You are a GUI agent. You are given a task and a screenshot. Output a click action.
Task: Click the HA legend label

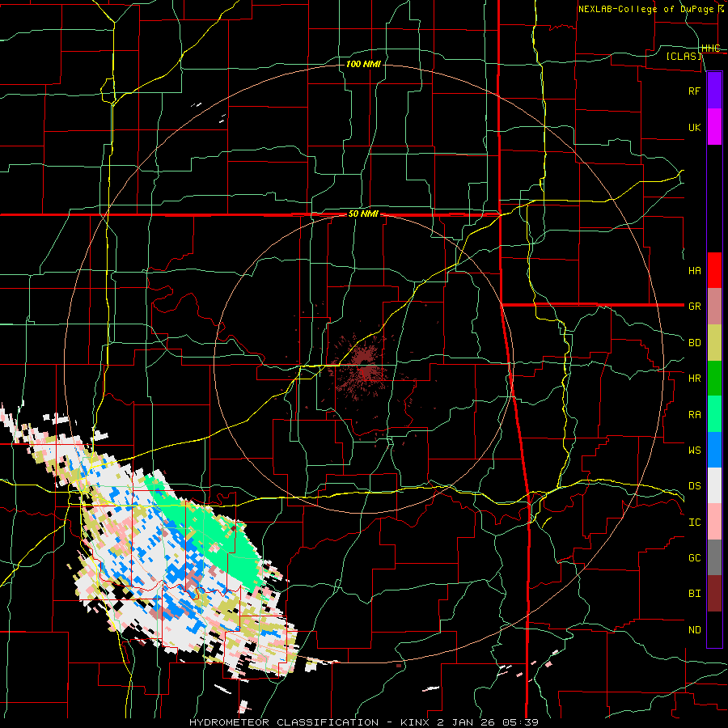coord(694,271)
